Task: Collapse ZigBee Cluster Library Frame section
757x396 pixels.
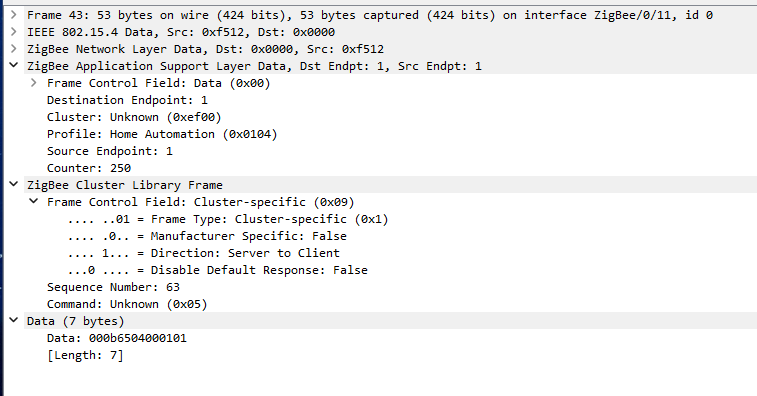Action: [x=14, y=184]
